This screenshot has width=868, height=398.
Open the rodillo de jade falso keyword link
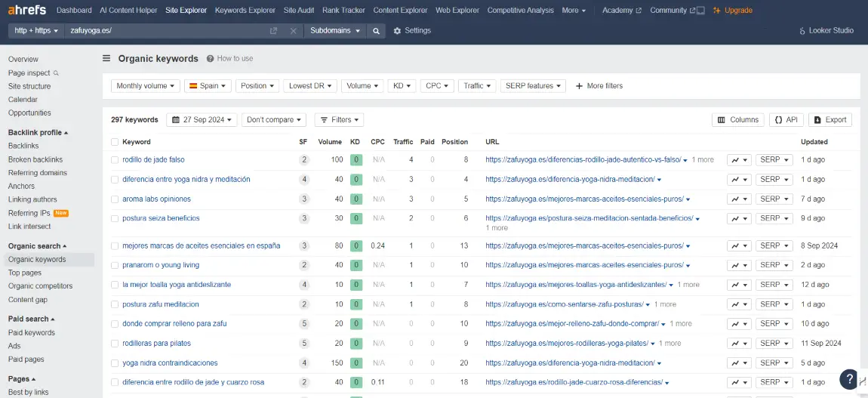point(153,159)
